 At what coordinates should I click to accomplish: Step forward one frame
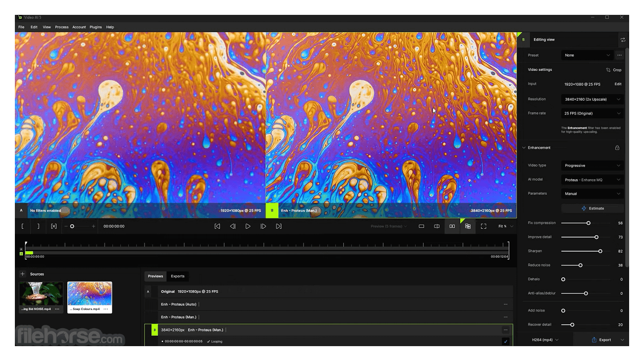point(263,226)
